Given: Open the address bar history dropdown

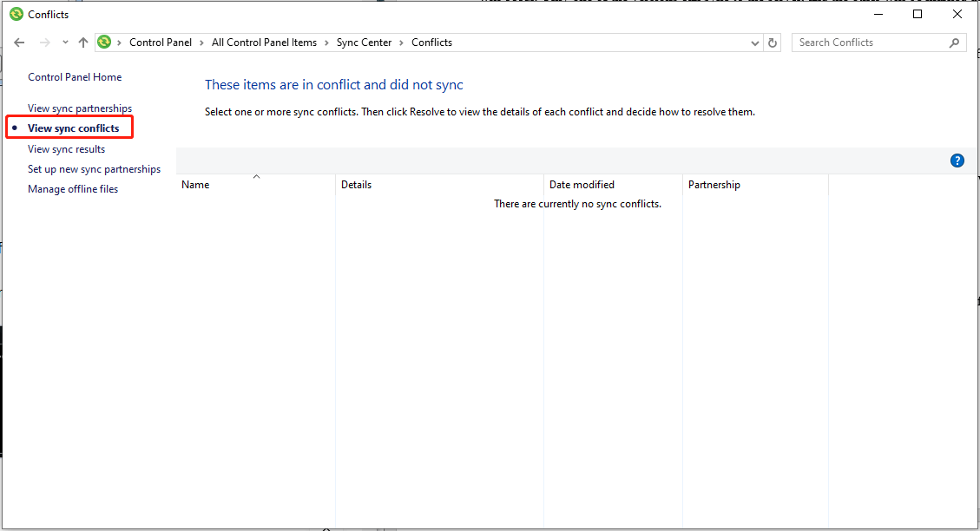Looking at the screenshot, I should (x=754, y=42).
